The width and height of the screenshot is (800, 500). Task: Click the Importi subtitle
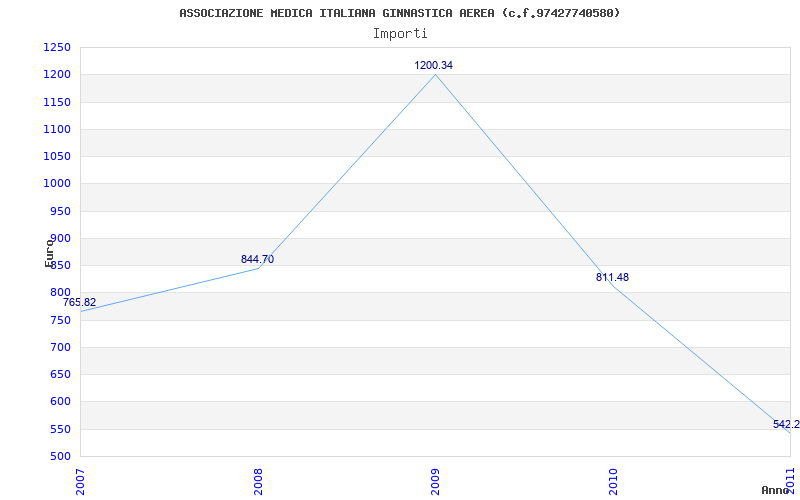(400, 34)
